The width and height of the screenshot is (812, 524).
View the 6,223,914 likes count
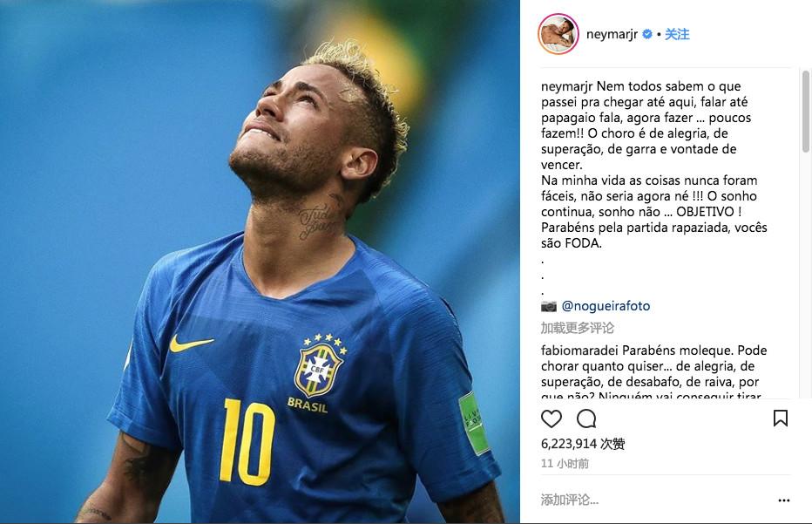583,444
